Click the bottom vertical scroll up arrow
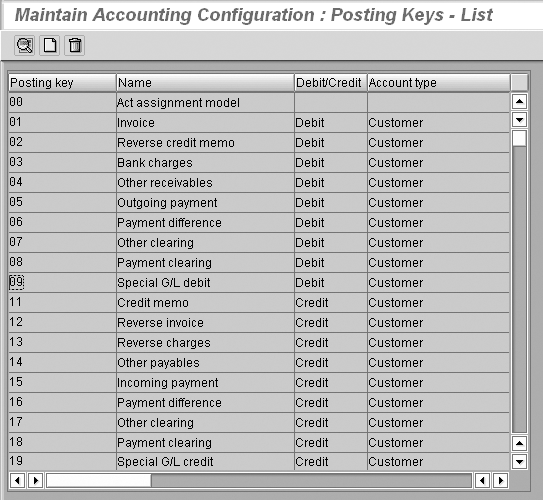 519,443
